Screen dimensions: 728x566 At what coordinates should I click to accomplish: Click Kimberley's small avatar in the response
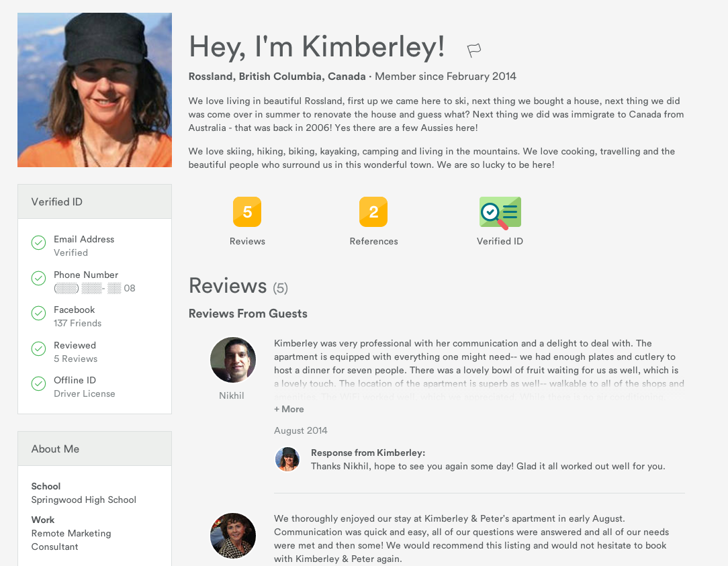pyautogui.click(x=287, y=459)
